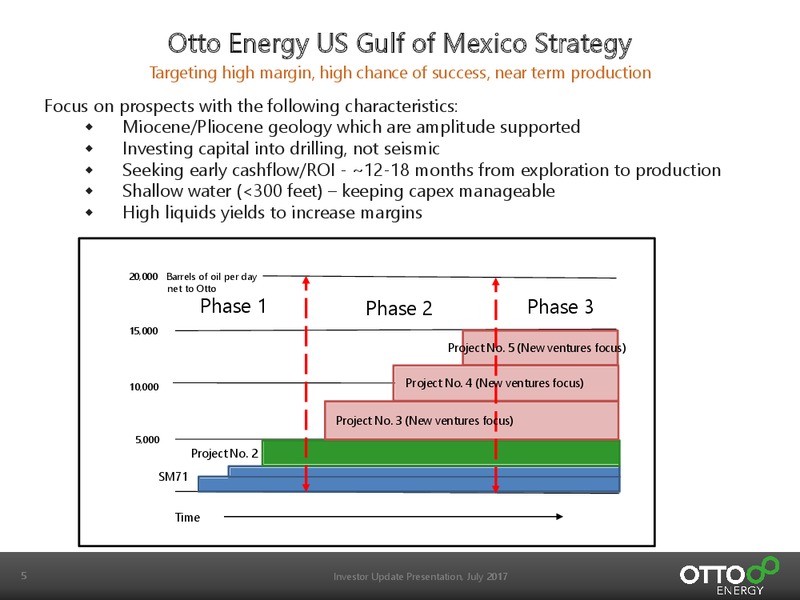Click the green Project No. 2 bar
Image resolution: width=800 pixels, height=600 pixels.
pos(441,452)
